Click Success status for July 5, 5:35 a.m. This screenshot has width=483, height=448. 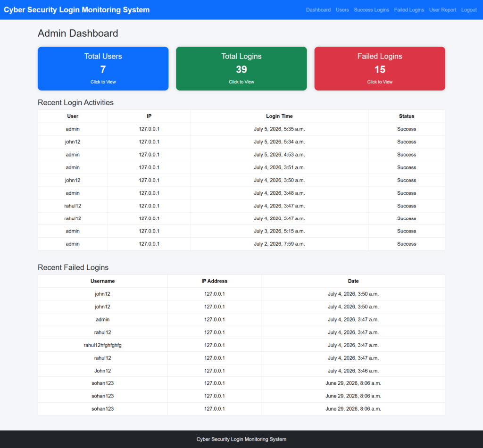tap(407, 129)
